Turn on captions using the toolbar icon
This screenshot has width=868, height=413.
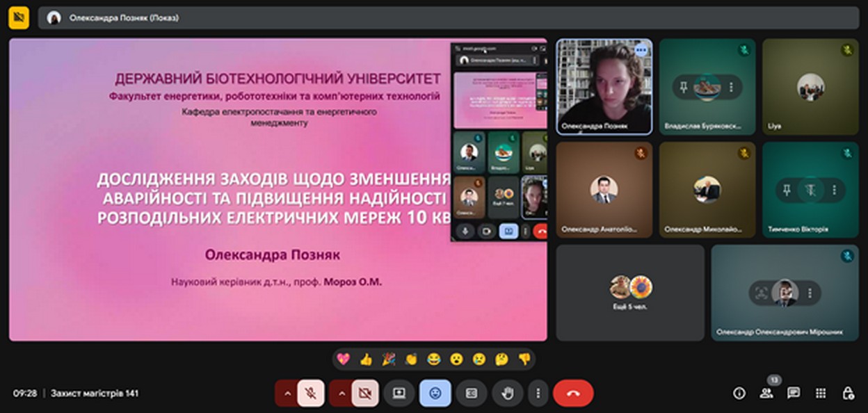pyautogui.click(x=471, y=393)
